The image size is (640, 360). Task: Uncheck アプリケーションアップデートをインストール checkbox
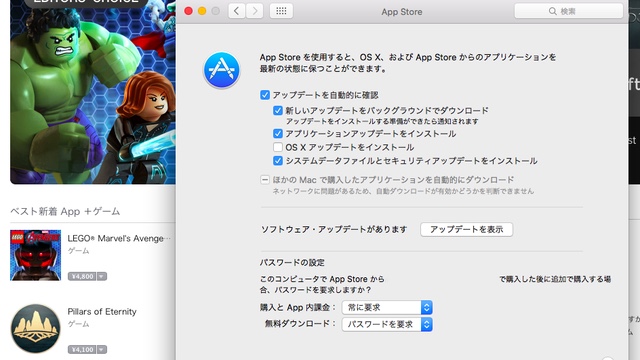point(278,133)
